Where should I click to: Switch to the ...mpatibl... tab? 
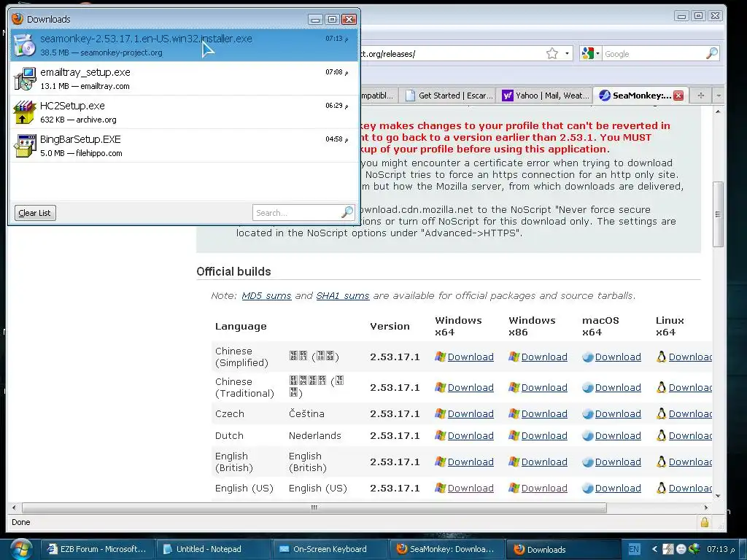378,96
